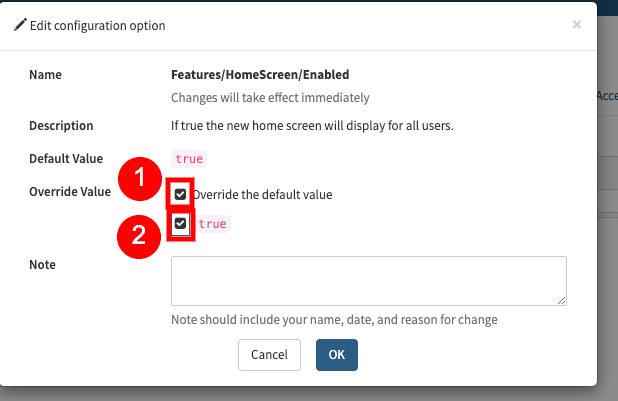The width and height of the screenshot is (618, 401).
Task: Focus the Note text area
Action: point(369,280)
